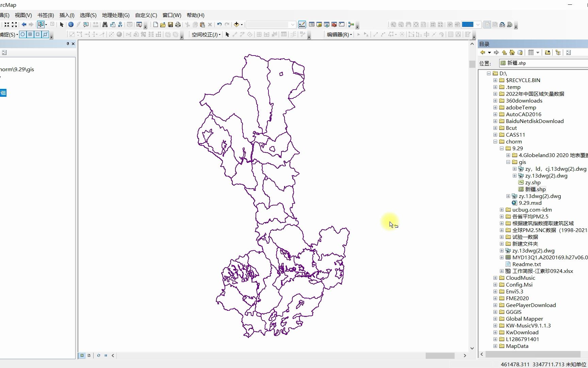Toggle point snapping on the Snapping toolbar

22,34
